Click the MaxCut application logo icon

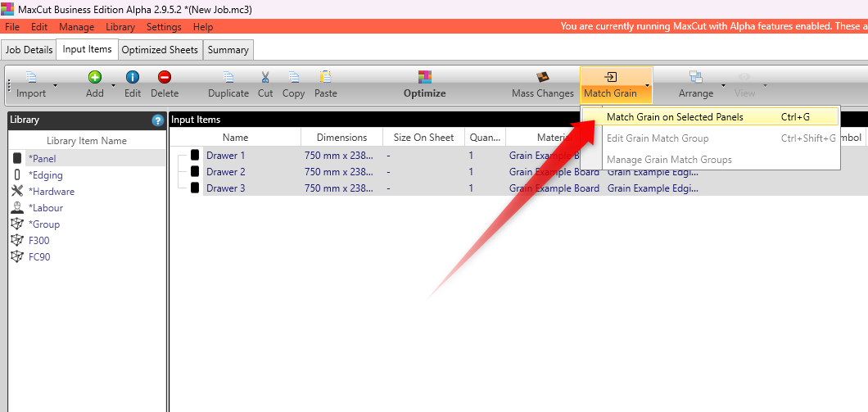7,9
